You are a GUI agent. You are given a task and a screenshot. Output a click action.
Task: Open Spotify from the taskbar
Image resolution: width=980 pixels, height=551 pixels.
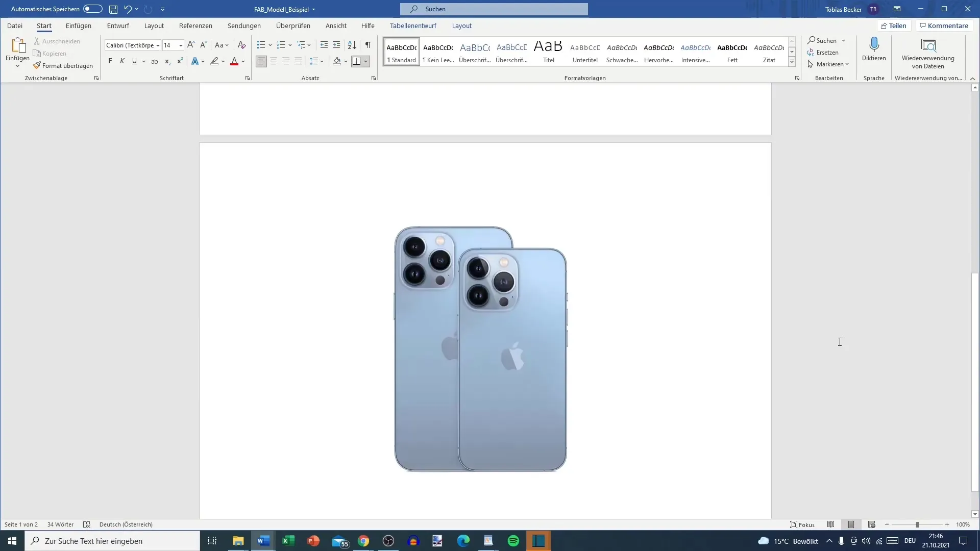pyautogui.click(x=513, y=541)
